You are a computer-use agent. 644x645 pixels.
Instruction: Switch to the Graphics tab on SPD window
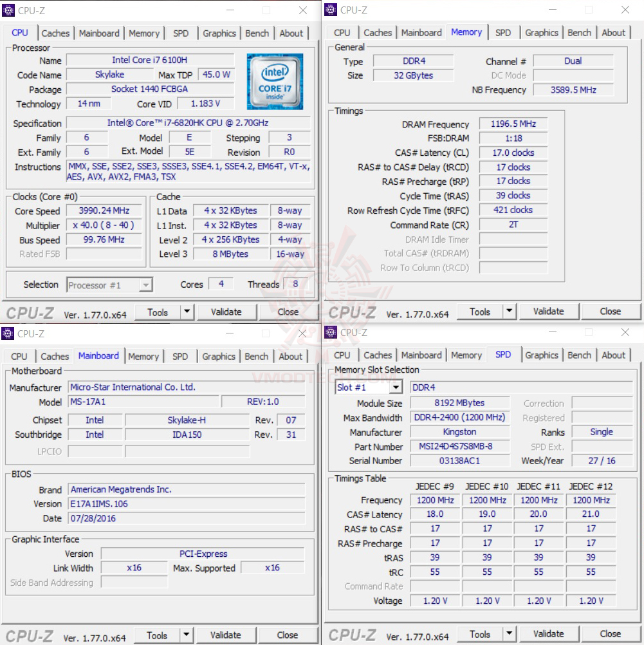tap(542, 354)
